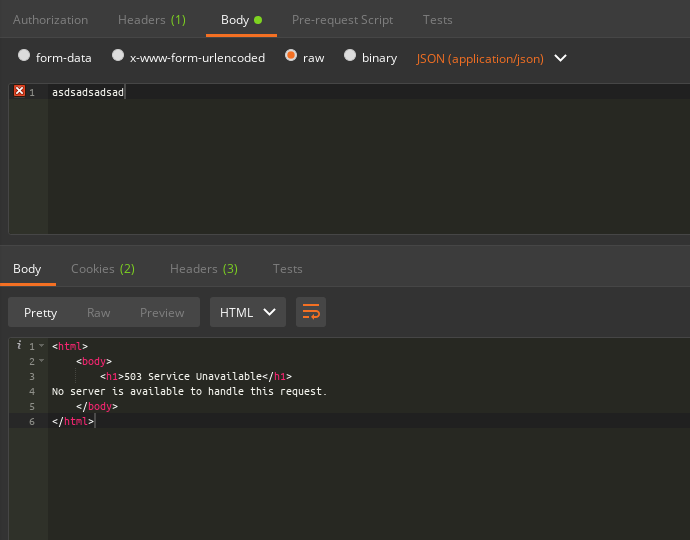The width and height of the screenshot is (690, 540).
Task: Toggle the wrap lines icon in response toolbar
Action: click(x=311, y=312)
